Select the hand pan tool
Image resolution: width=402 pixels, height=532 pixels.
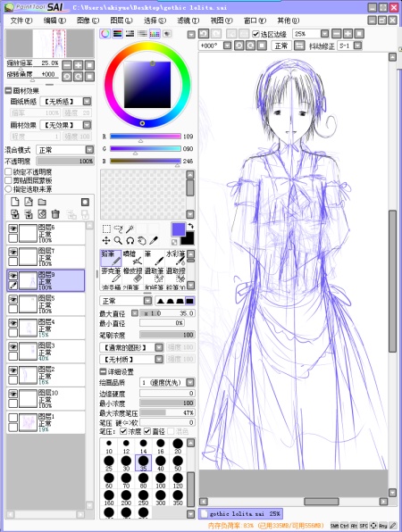tap(142, 240)
